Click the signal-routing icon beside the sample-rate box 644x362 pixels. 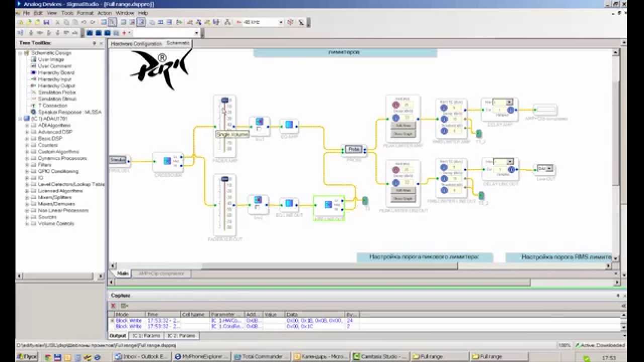tap(227, 23)
